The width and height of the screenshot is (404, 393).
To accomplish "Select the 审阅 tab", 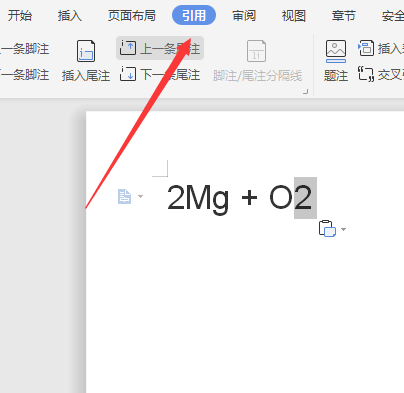I will [244, 16].
